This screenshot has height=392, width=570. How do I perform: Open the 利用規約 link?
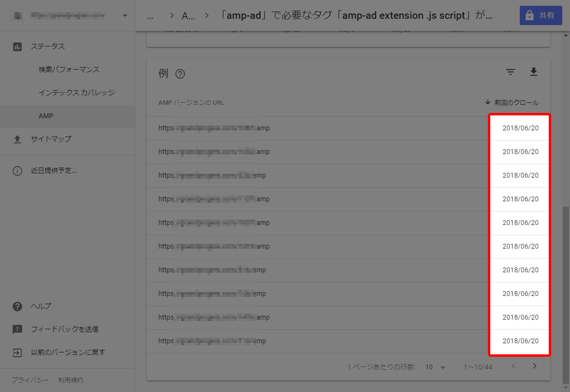click(x=71, y=380)
